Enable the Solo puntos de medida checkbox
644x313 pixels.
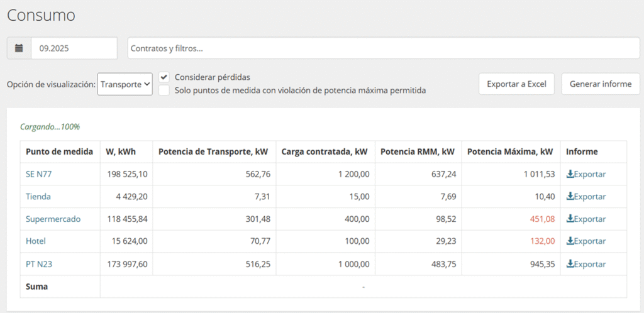(164, 91)
